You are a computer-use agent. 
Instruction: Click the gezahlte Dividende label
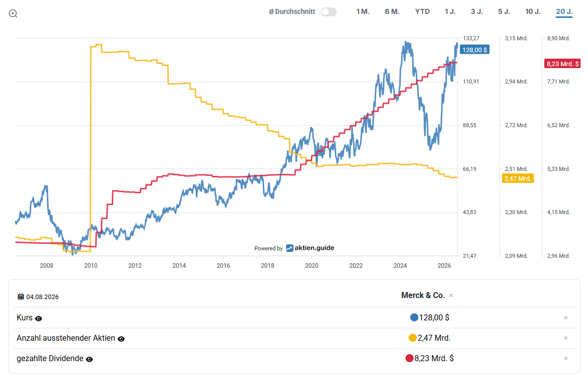pyautogui.click(x=50, y=358)
